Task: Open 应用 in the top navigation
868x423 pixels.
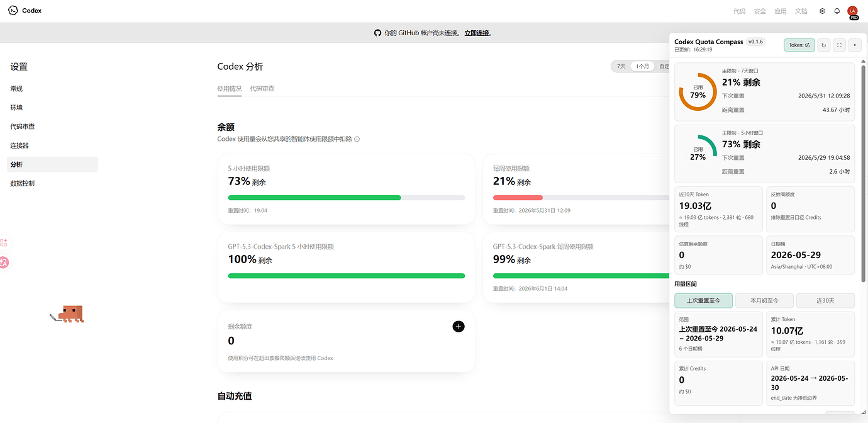Action: click(x=781, y=11)
